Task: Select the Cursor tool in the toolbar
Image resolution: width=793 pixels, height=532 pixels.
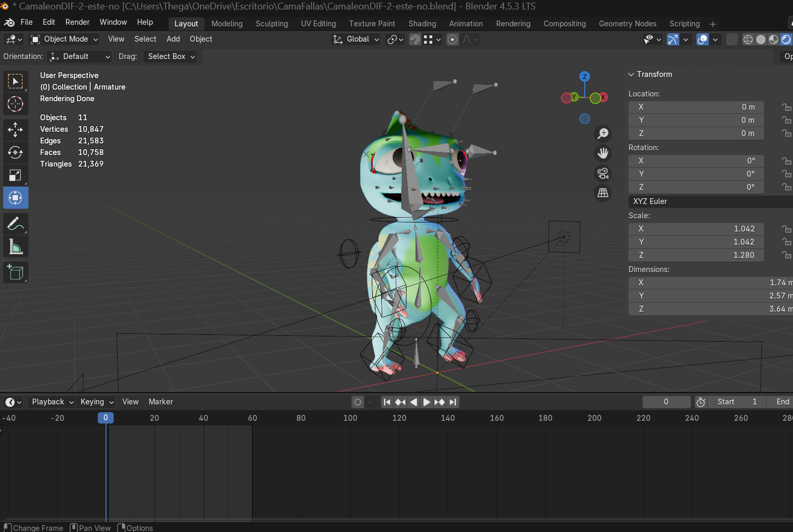Action: point(15,104)
